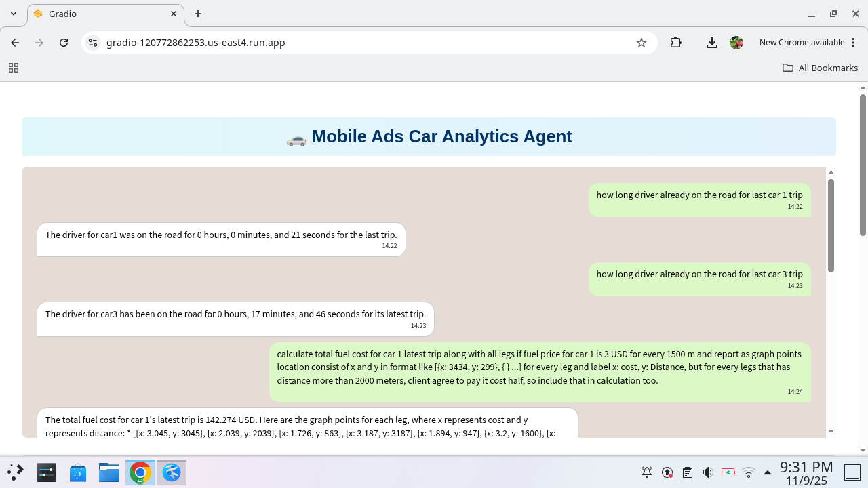View site information icon in address bar
The height and width of the screenshot is (488, 868).
92,42
